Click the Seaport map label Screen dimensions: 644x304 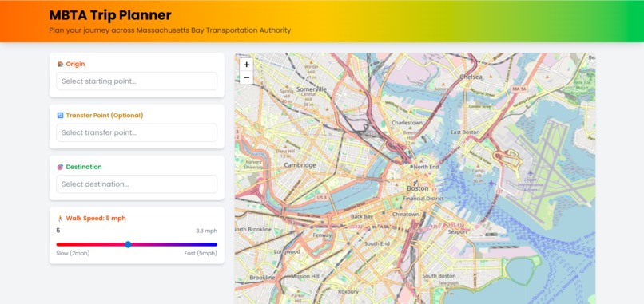pos(458,232)
